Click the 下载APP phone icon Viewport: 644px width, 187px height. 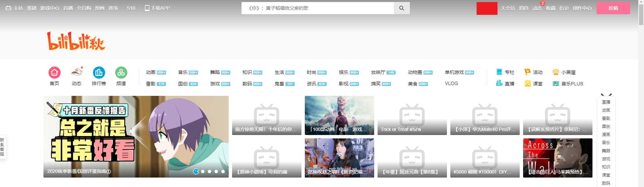[147, 8]
